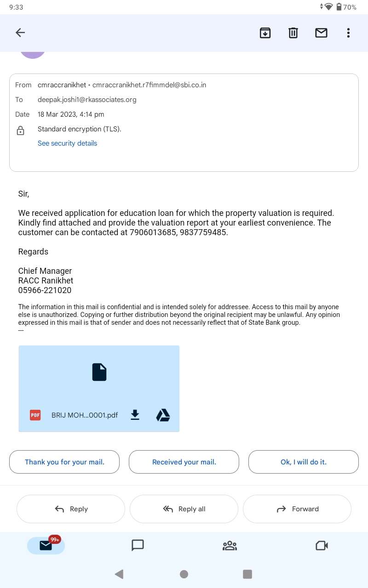The image size is (368, 588).
Task: Open the Spaces tab
Action: pos(230,545)
